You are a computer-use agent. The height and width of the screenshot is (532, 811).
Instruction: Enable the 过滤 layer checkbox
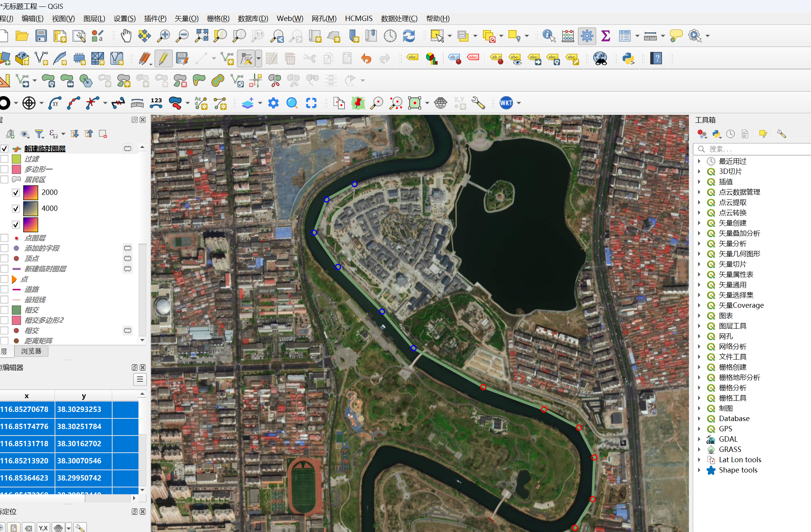(x=5, y=159)
